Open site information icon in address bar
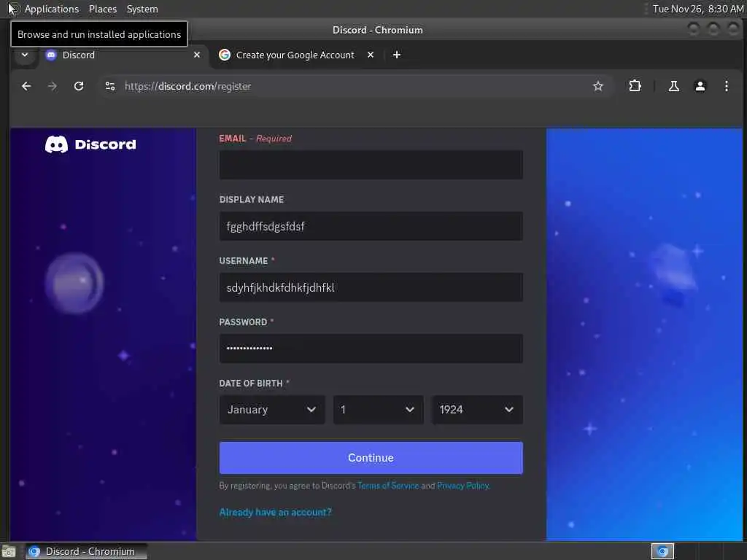The image size is (747, 560). [110, 86]
